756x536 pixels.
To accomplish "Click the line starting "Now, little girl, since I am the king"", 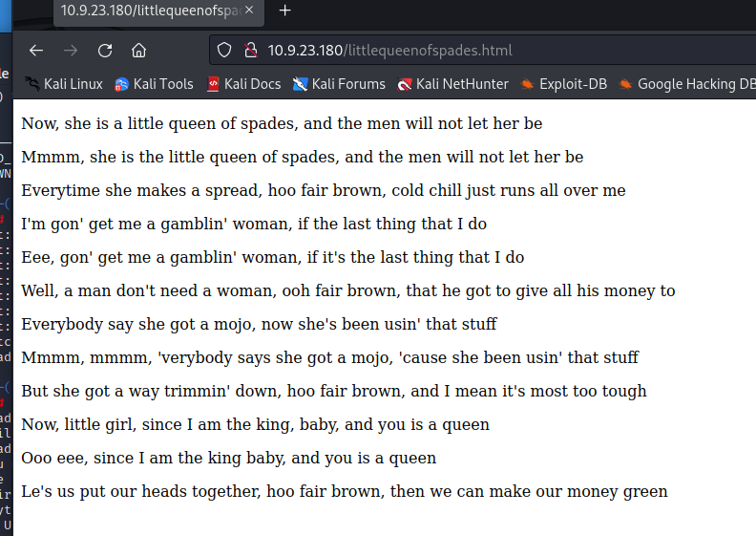I will (x=255, y=424).
